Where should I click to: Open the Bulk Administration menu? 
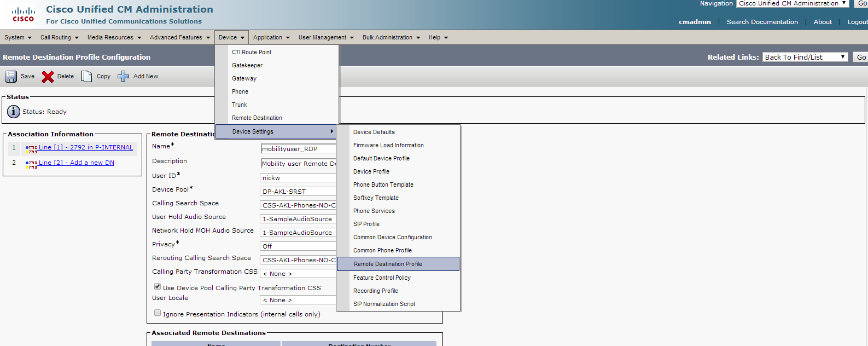click(391, 37)
